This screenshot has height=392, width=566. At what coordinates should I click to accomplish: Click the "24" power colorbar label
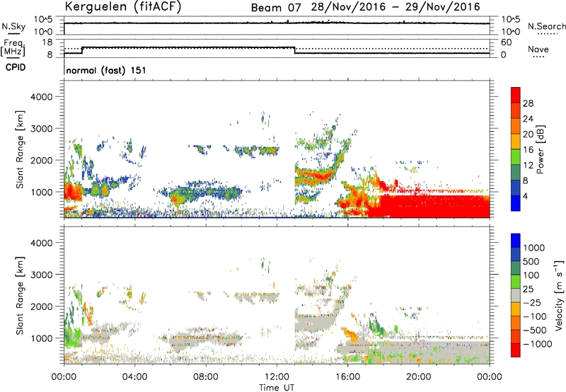(528, 119)
